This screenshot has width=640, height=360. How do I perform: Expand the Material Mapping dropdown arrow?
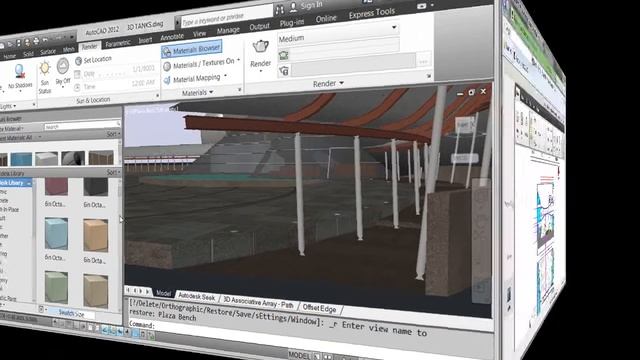225,76
